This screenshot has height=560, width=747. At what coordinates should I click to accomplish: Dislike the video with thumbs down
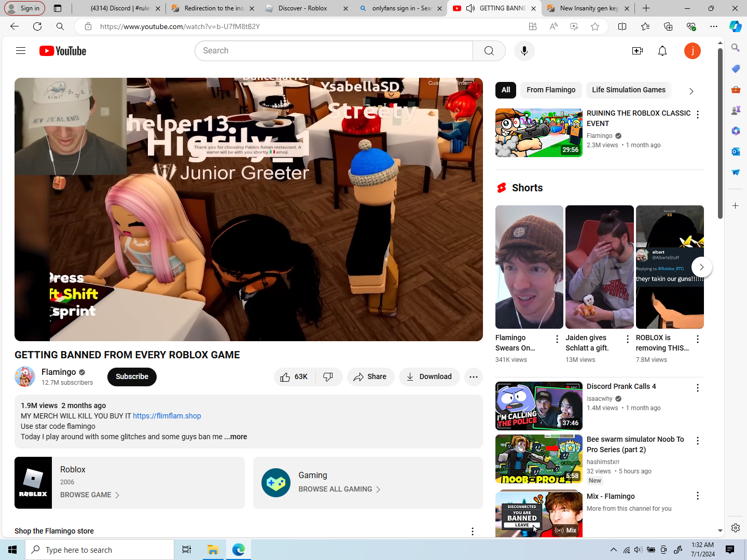tap(328, 377)
